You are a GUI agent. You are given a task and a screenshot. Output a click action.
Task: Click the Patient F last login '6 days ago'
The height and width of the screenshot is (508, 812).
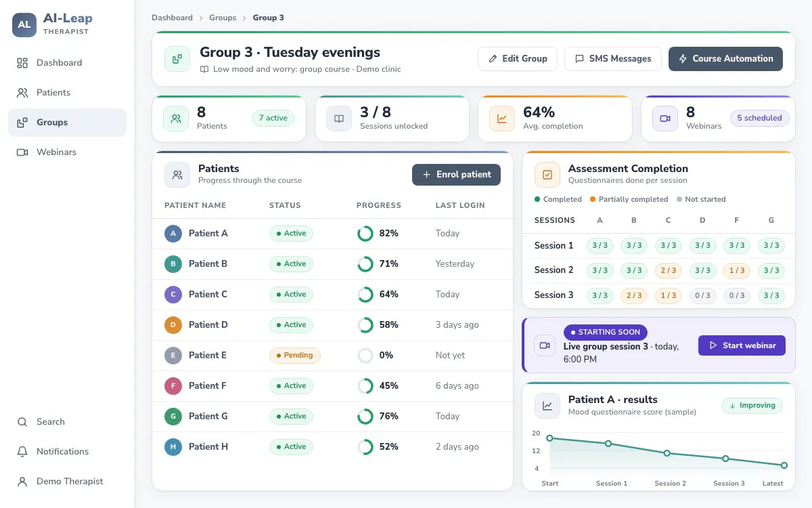tap(457, 386)
